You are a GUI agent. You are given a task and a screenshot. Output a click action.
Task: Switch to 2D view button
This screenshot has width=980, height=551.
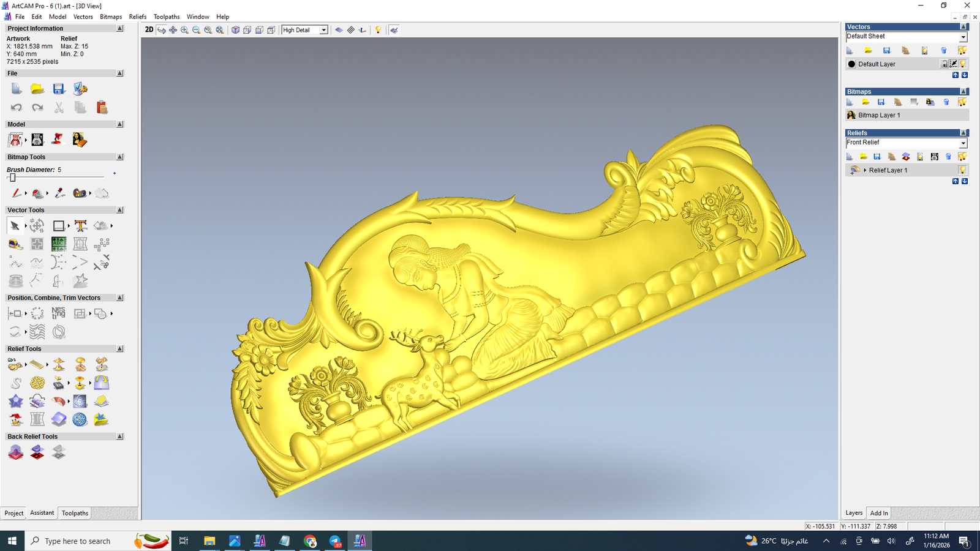(149, 30)
